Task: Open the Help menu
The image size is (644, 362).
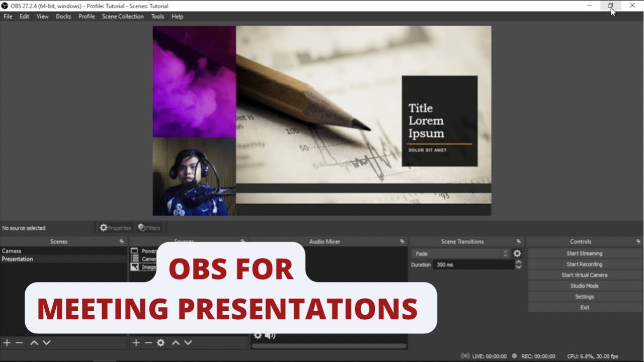Action: (x=177, y=16)
